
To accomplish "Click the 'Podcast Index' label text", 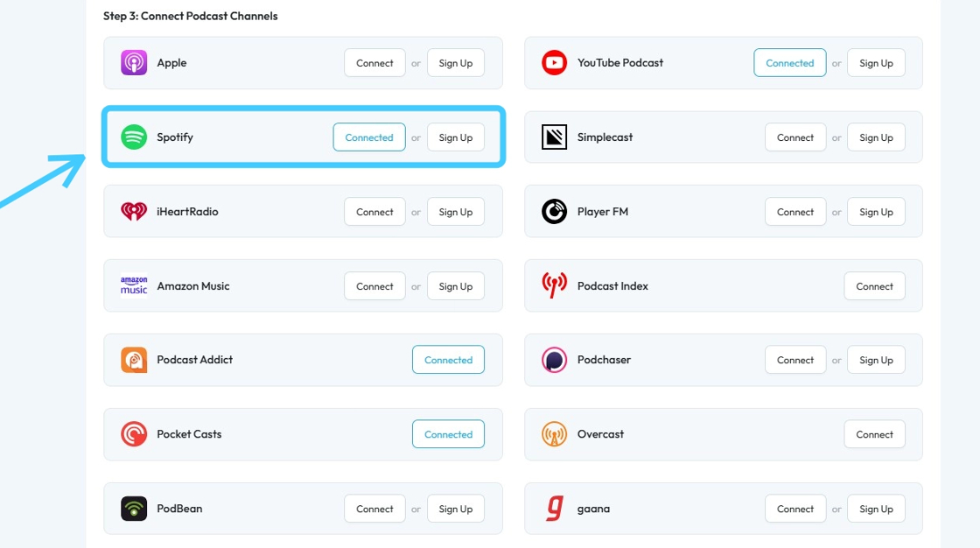I will pos(612,286).
